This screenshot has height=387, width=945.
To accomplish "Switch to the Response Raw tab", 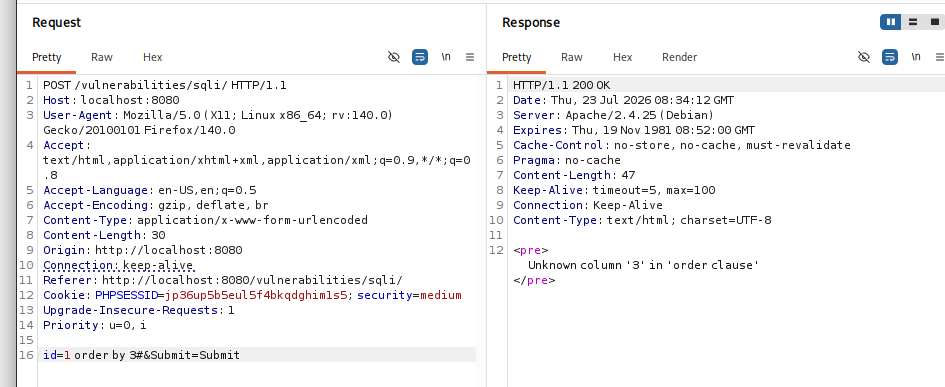I will [x=572, y=57].
